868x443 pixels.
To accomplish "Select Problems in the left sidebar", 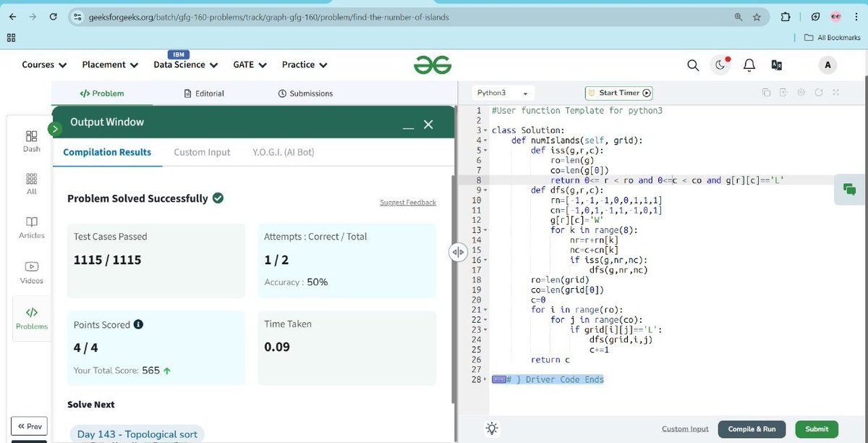I will [x=31, y=318].
